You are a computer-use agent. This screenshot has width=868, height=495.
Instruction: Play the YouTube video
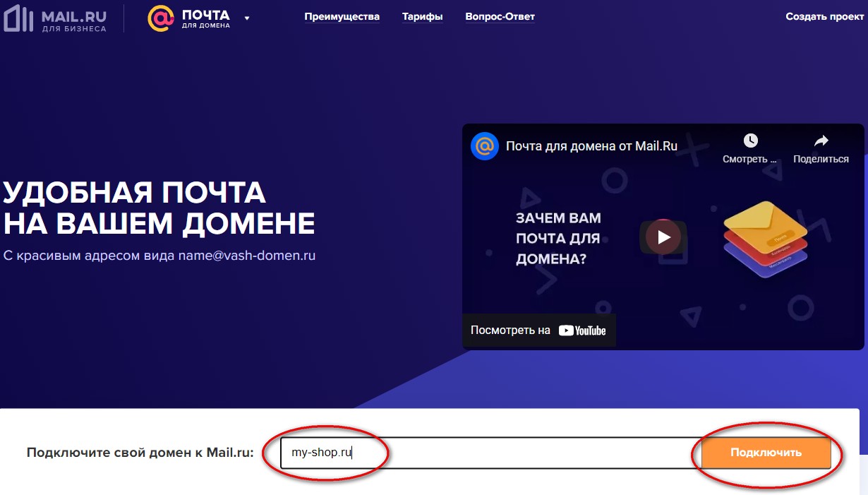(663, 237)
